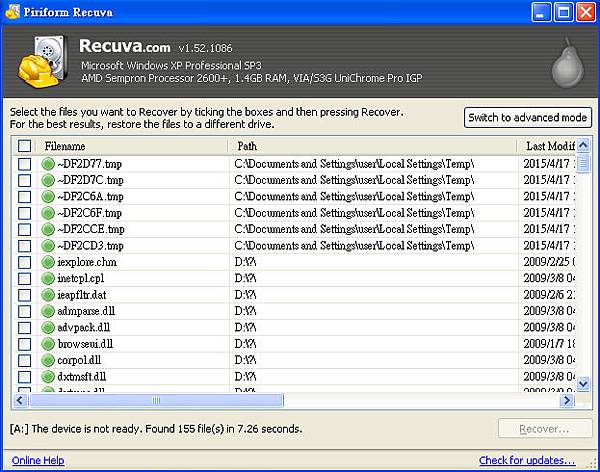Click the D:\?\ path of corpol.dll
This screenshot has height=472, width=600.
pos(245,360)
